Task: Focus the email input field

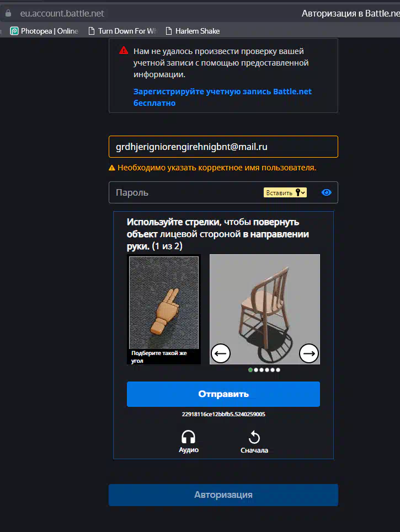Action: click(x=223, y=147)
